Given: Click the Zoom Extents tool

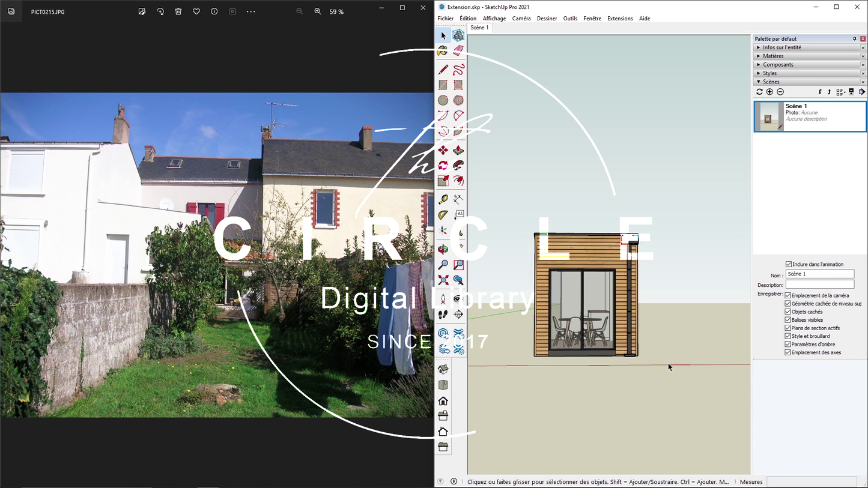Looking at the screenshot, I should point(443,280).
